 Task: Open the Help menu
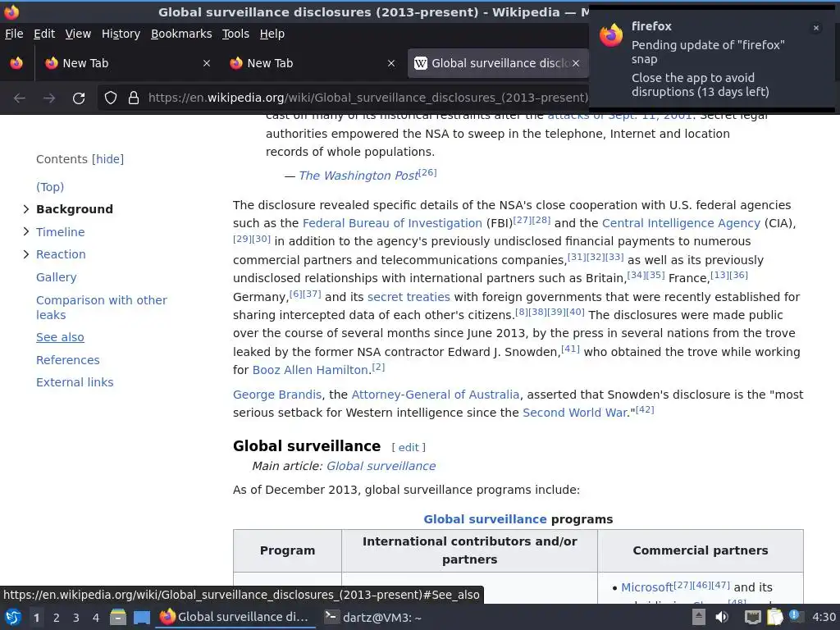tap(272, 34)
